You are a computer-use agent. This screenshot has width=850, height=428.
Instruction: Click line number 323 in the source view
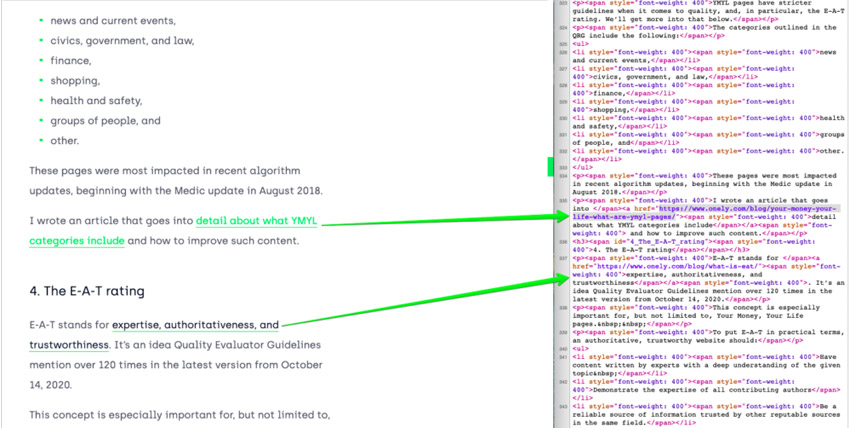[x=565, y=3]
